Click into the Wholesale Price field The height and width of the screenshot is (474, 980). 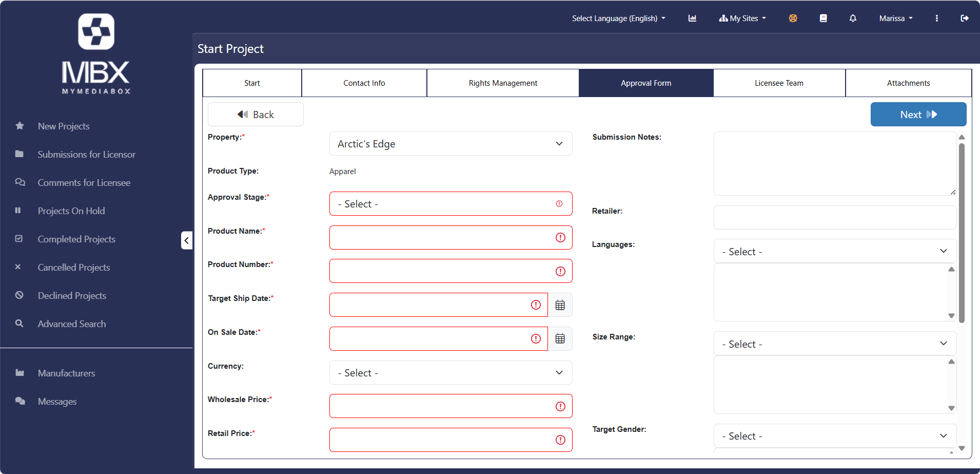(450, 406)
